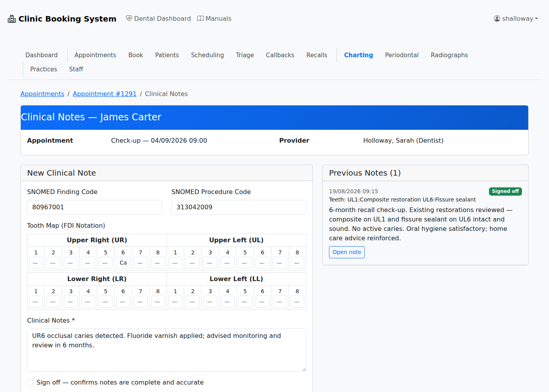This screenshot has height=392, width=549.
Task: Open the Callbacks tab
Action: pyautogui.click(x=280, y=55)
